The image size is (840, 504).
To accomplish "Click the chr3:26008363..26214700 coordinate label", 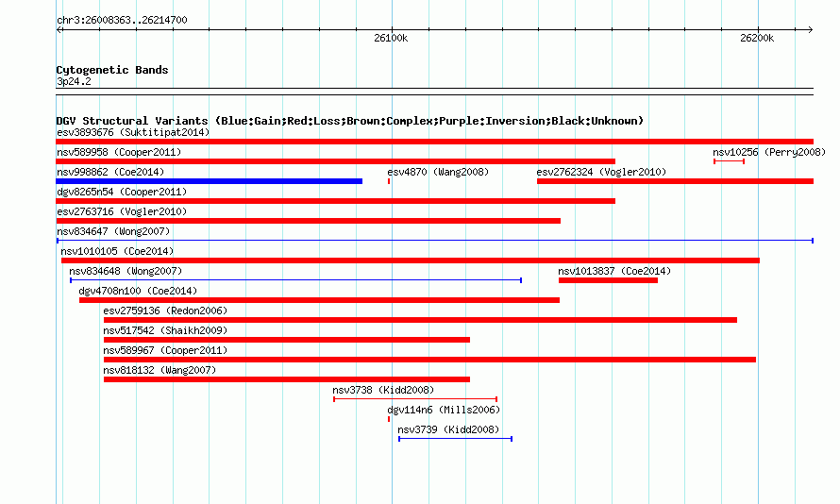I will [122, 20].
